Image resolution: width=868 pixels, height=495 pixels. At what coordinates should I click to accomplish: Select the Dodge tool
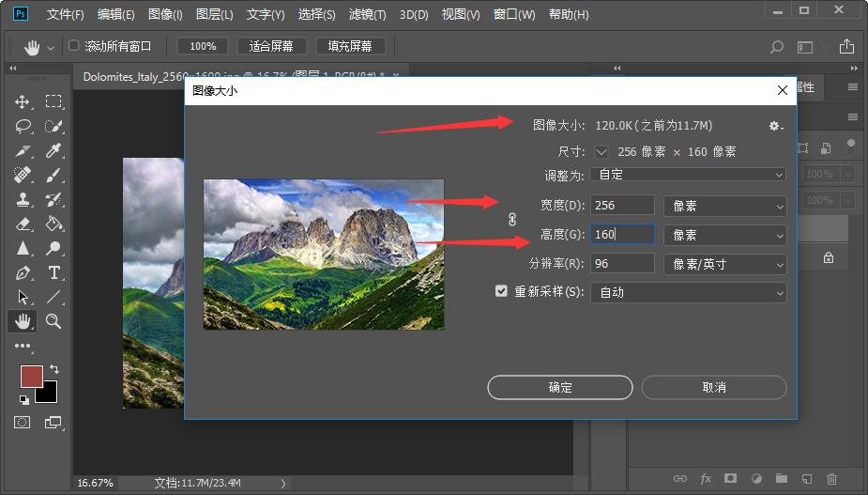coord(53,248)
